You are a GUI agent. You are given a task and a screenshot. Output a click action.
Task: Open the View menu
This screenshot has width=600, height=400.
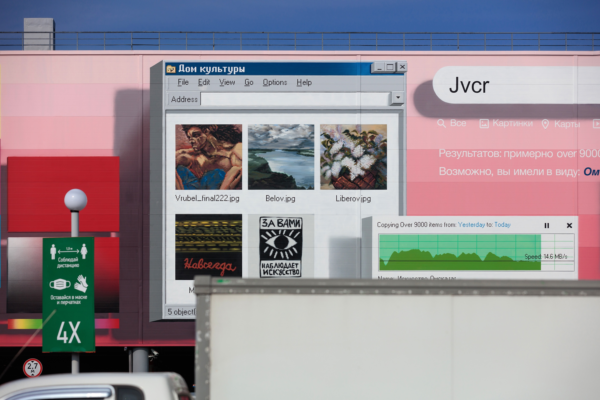pos(227,83)
